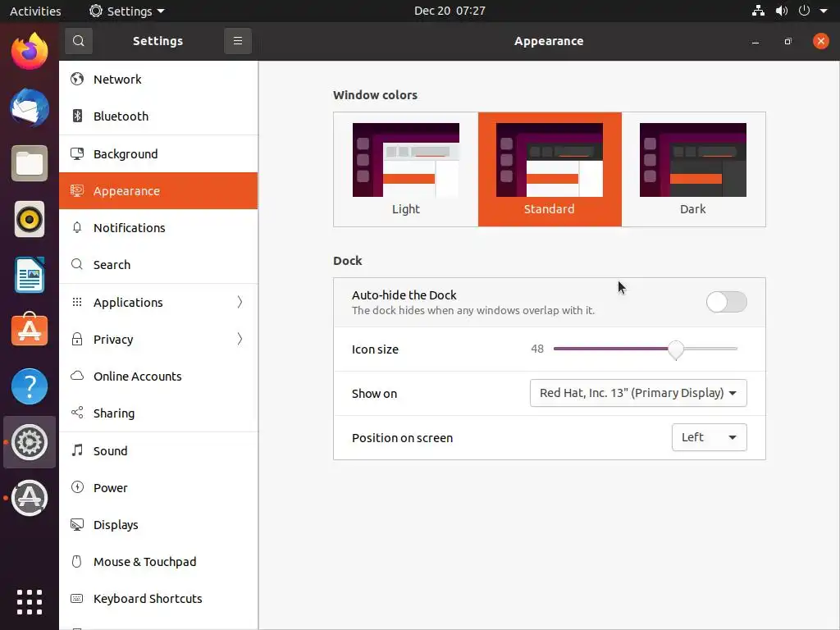Image resolution: width=840 pixels, height=630 pixels.
Task: Open Files from the dock
Action: [x=30, y=163]
